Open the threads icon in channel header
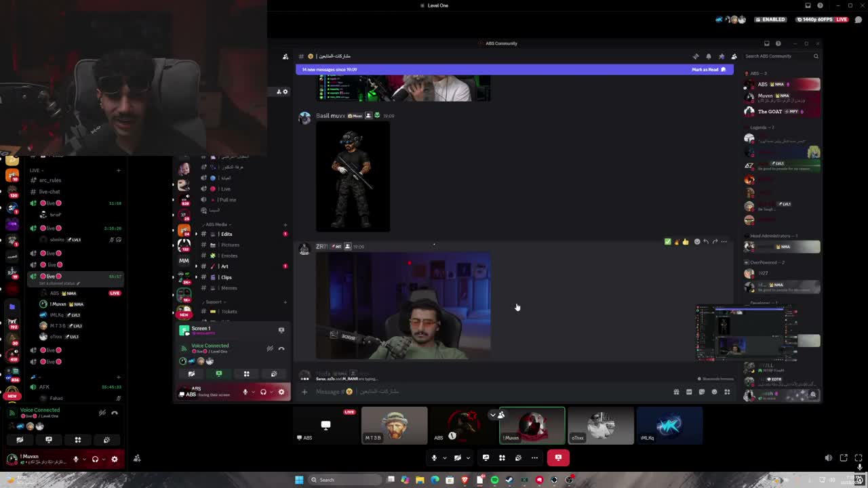The image size is (868, 488). [696, 56]
